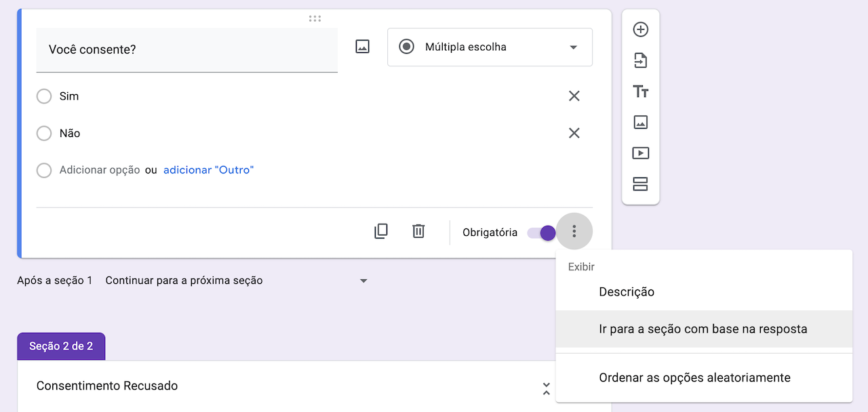Select the 'Sim' radio option
868x412 pixels.
(44, 96)
